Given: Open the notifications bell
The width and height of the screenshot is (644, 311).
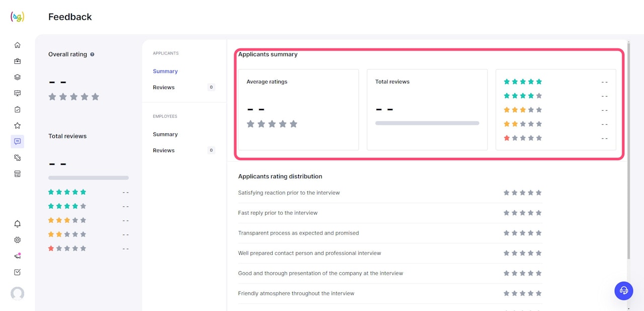Looking at the screenshot, I should [18, 224].
